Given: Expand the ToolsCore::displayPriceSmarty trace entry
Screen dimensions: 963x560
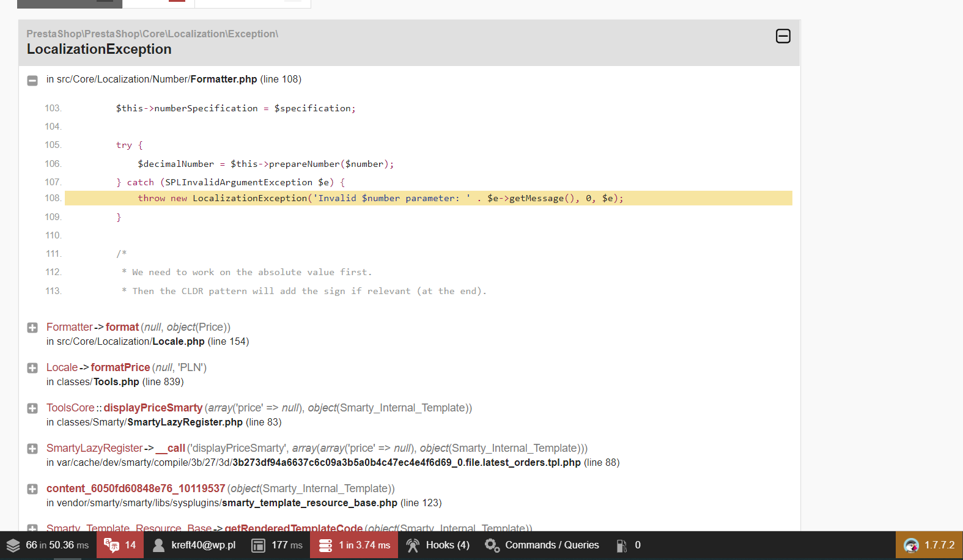Looking at the screenshot, I should (32, 408).
